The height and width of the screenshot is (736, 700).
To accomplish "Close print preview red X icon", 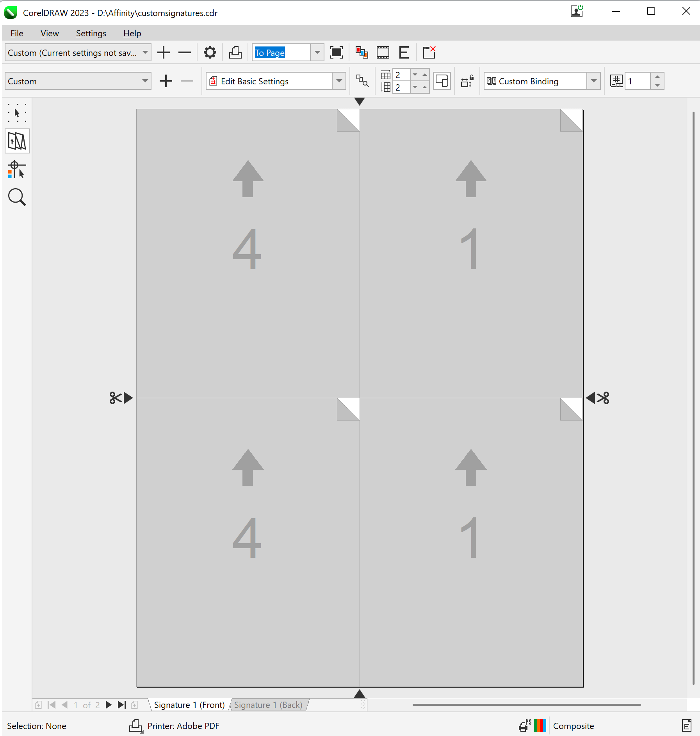I will tap(429, 52).
